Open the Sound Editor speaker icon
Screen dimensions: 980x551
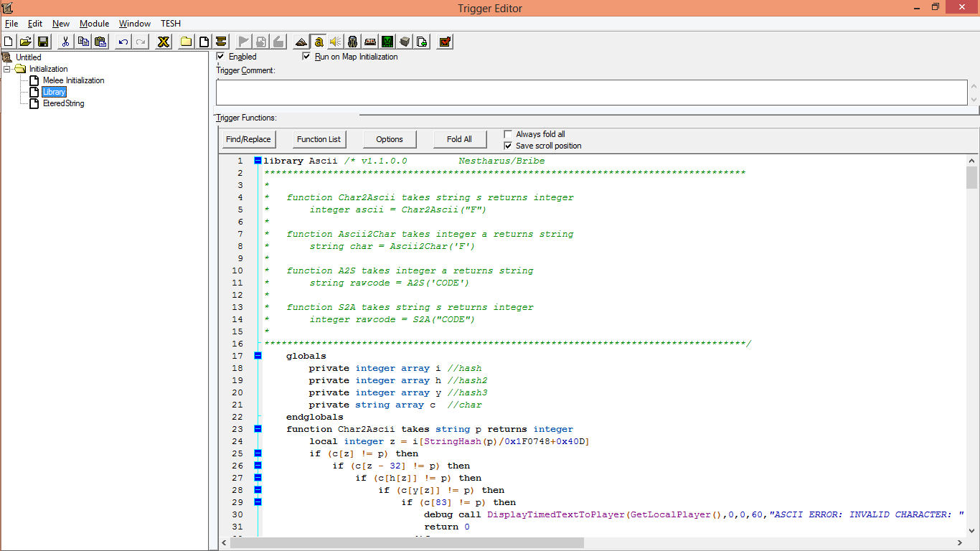[x=335, y=42]
